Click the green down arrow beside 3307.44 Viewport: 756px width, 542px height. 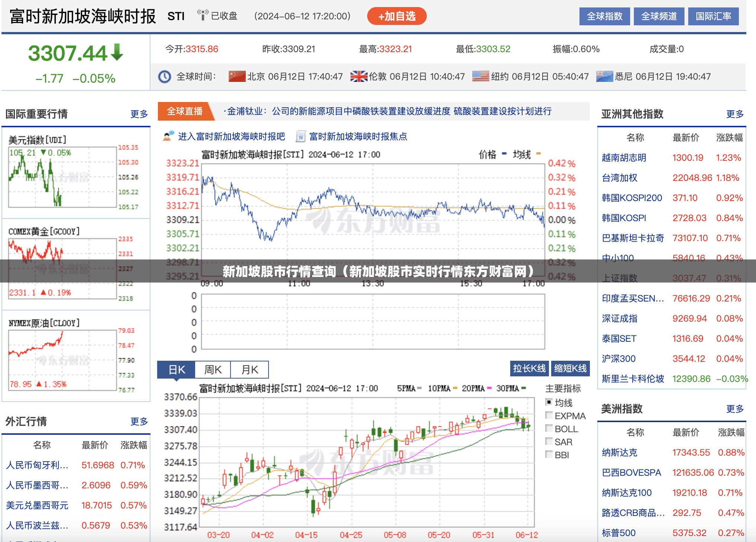click(117, 52)
